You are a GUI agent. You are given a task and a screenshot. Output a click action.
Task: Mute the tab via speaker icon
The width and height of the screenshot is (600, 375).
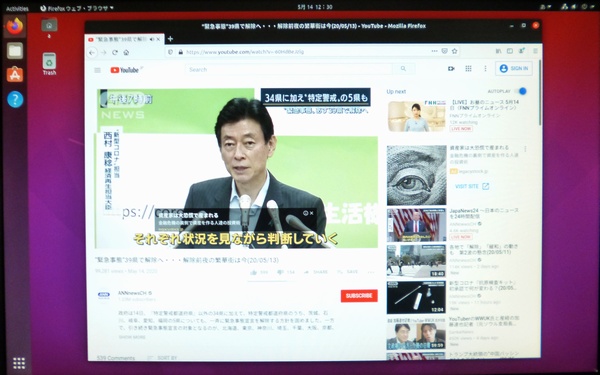click(152, 39)
